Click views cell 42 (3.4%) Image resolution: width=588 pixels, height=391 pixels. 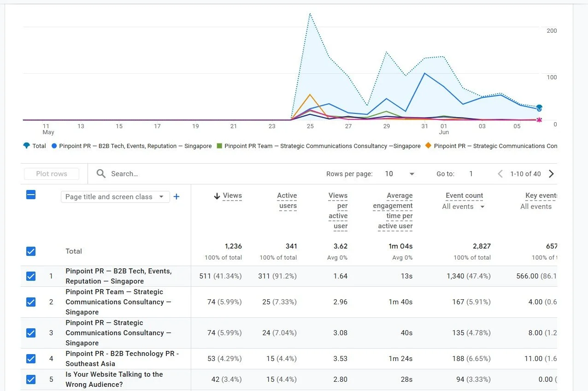(226, 379)
